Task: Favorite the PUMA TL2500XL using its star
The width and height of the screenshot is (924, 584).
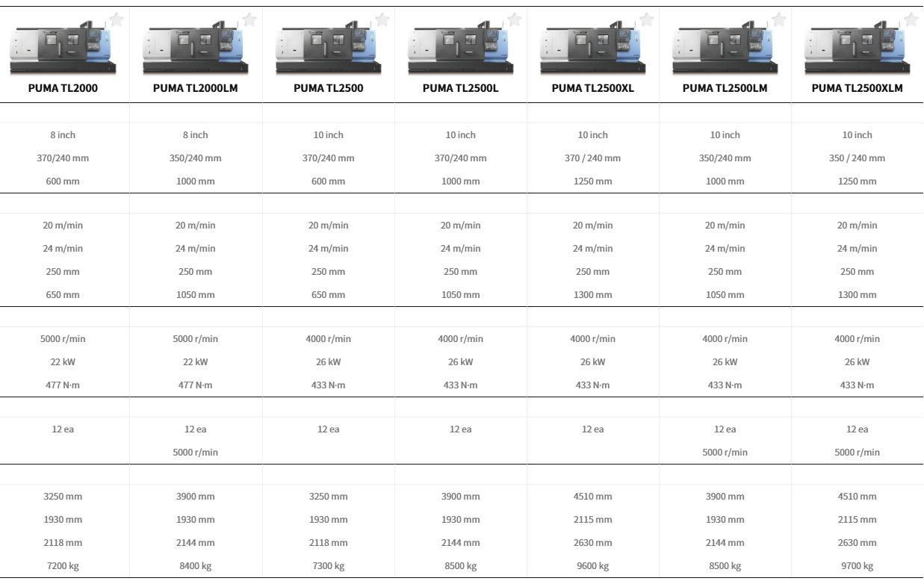Action: (x=647, y=19)
